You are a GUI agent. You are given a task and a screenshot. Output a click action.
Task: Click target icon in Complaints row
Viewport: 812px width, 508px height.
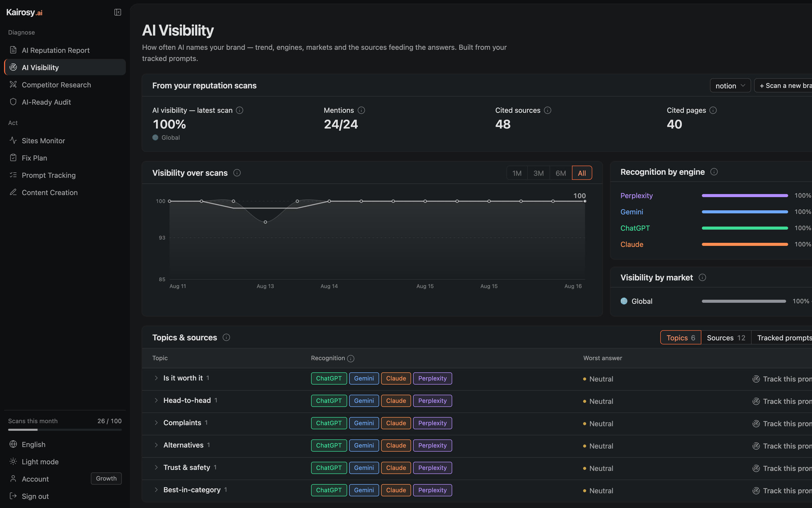coord(756,424)
